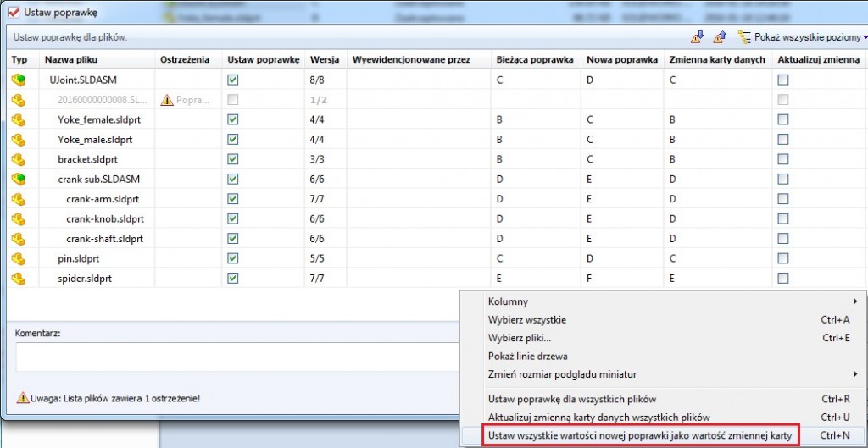Sort by Nazwa pliku column header

tap(69, 59)
